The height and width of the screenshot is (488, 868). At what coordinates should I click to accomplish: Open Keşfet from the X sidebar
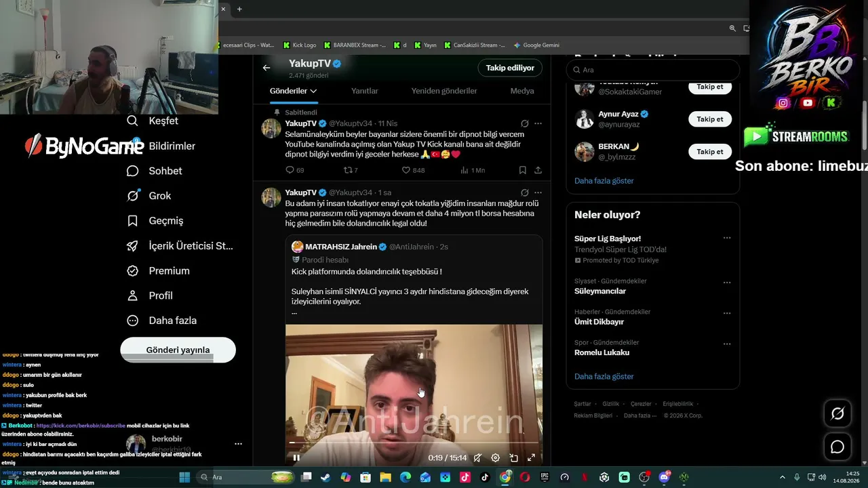(153, 121)
